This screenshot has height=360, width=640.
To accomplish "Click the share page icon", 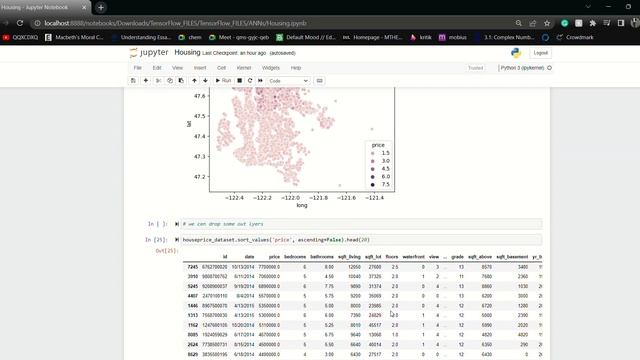I will 533,23.
